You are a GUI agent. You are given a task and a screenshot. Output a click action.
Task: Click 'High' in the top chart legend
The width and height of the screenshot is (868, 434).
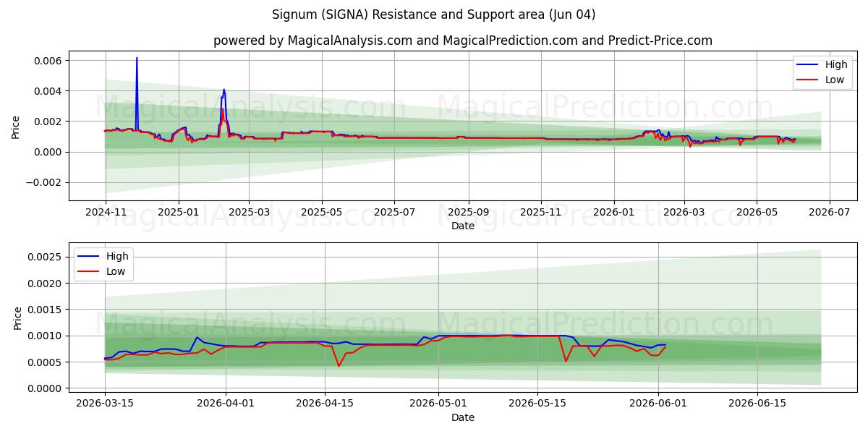[836, 64]
